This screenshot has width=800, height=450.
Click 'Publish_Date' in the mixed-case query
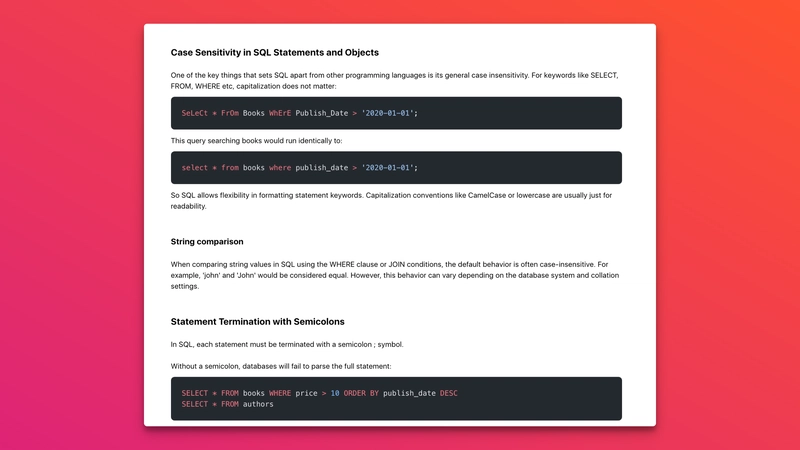pos(321,113)
